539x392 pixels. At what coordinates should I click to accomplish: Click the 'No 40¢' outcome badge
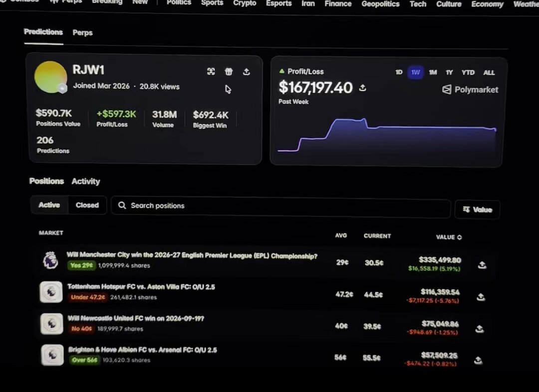[x=81, y=329]
